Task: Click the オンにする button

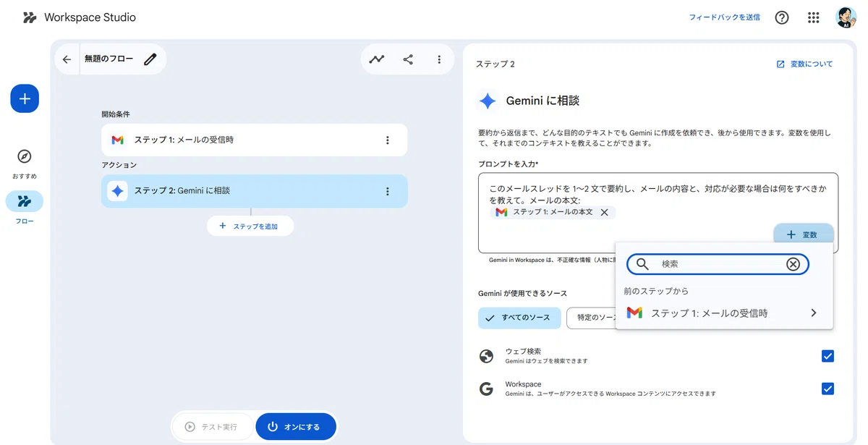Action: click(x=296, y=427)
